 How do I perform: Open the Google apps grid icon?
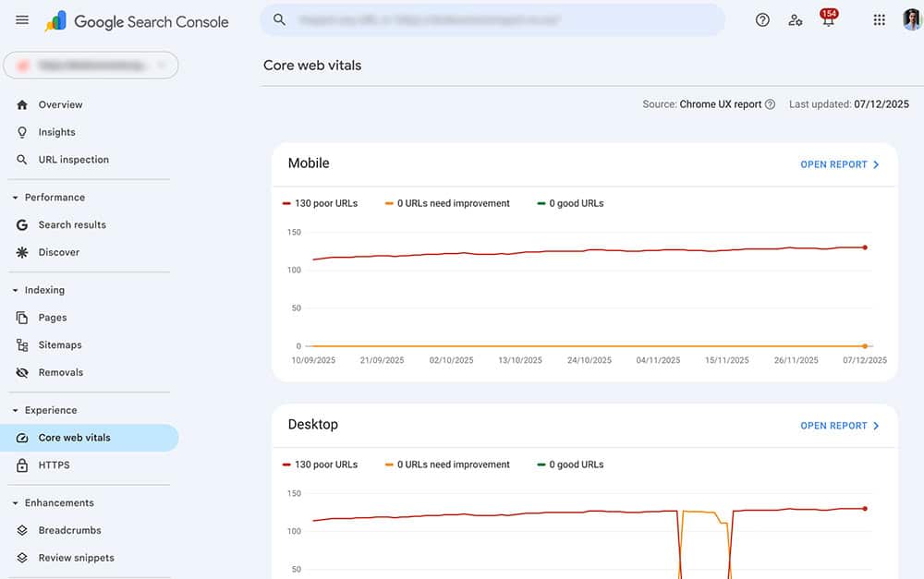(879, 19)
